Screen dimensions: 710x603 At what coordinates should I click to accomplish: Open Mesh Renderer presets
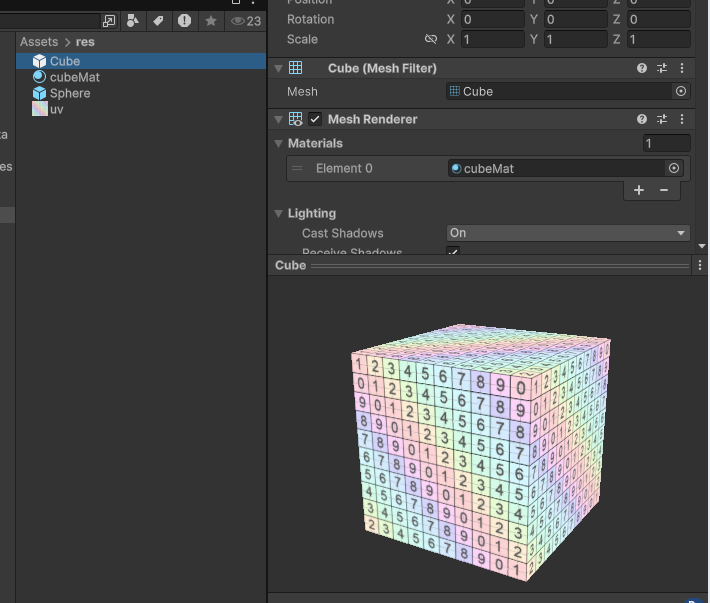point(662,119)
